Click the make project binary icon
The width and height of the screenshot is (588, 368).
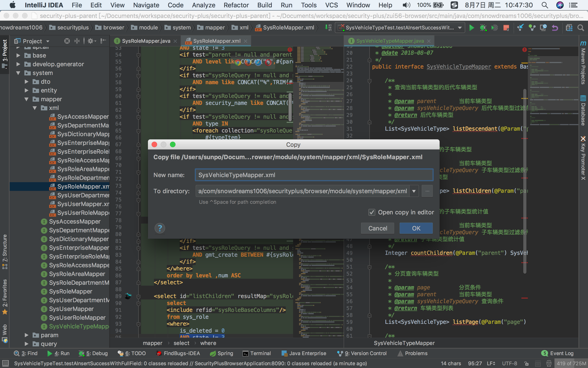pyautogui.click(x=328, y=28)
